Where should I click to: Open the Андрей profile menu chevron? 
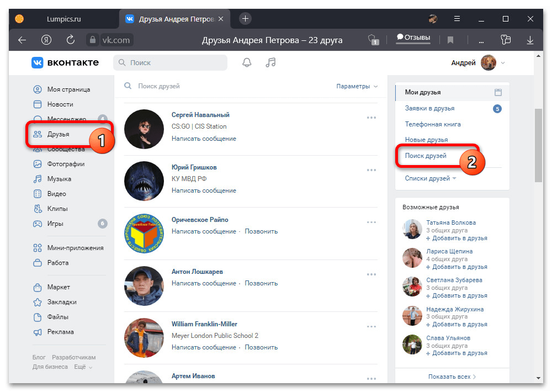pyautogui.click(x=503, y=63)
